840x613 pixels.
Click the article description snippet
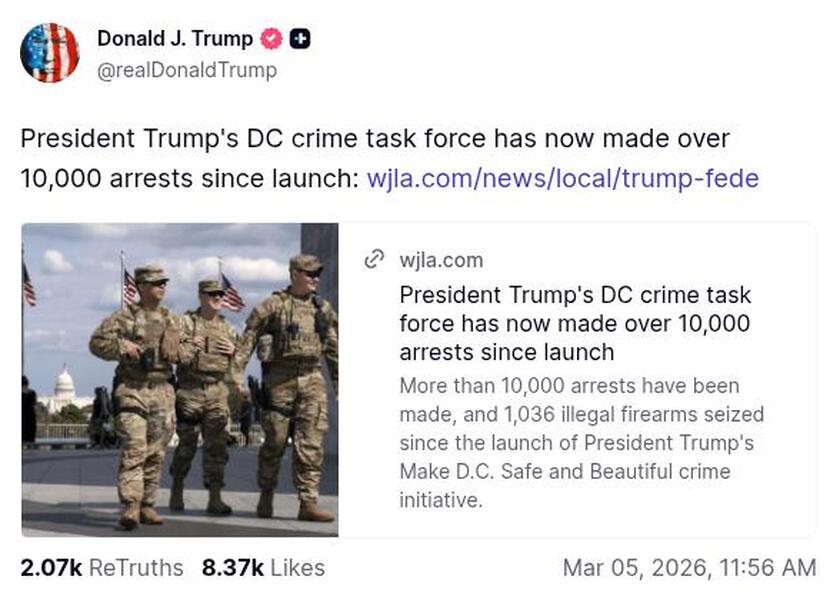[x=578, y=442]
